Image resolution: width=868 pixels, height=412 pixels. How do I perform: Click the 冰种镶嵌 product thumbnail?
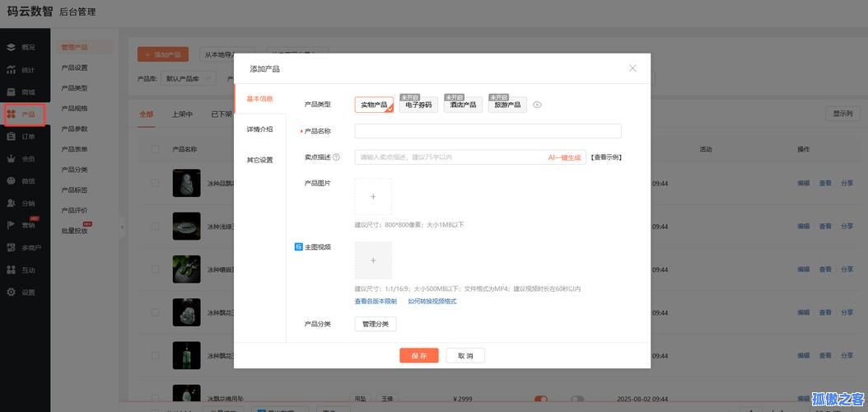coord(187,269)
